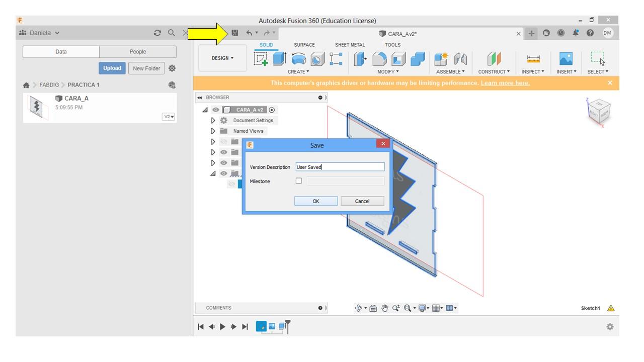Screen dimensions: 644x362
Task: Open the CREATE dropdown menu
Action: [x=298, y=72]
